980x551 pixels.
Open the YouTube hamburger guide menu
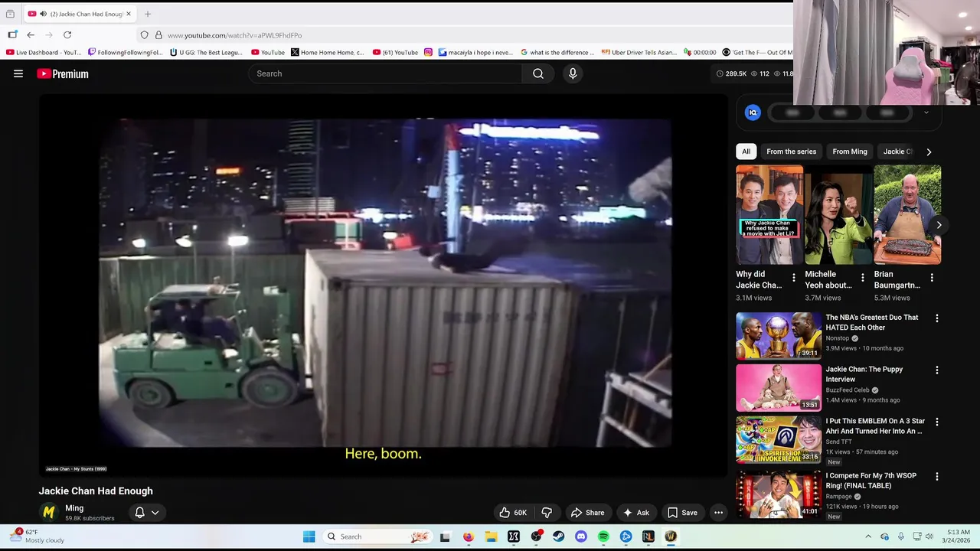pyautogui.click(x=18, y=73)
